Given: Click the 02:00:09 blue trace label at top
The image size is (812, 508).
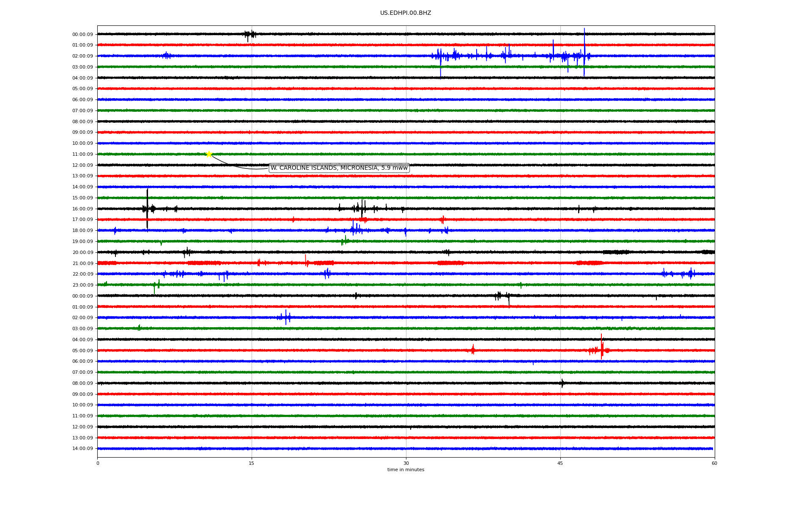Looking at the screenshot, I should [82, 56].
